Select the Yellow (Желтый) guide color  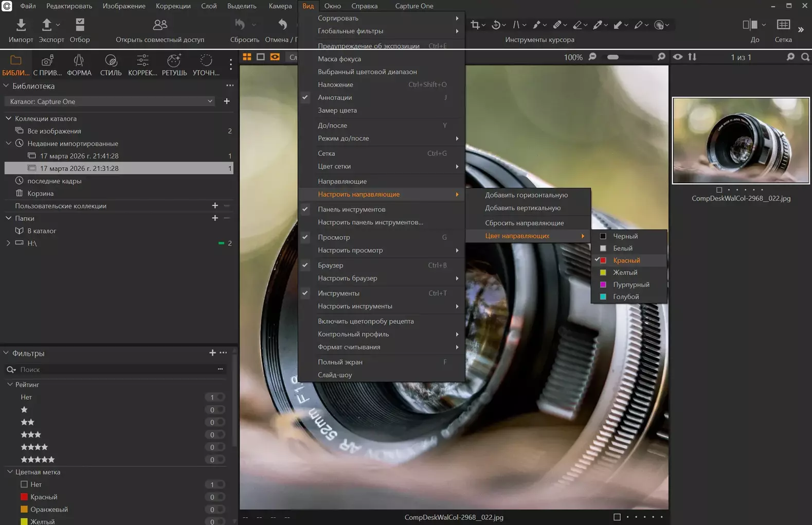625,272
